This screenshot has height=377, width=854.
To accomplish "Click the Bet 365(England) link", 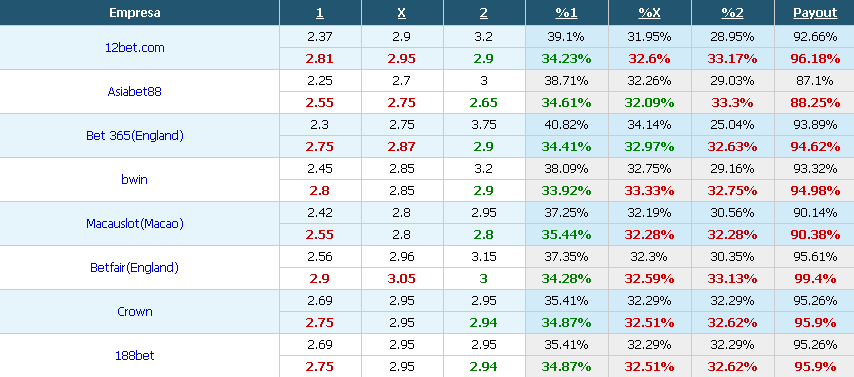I will point(135,136).
